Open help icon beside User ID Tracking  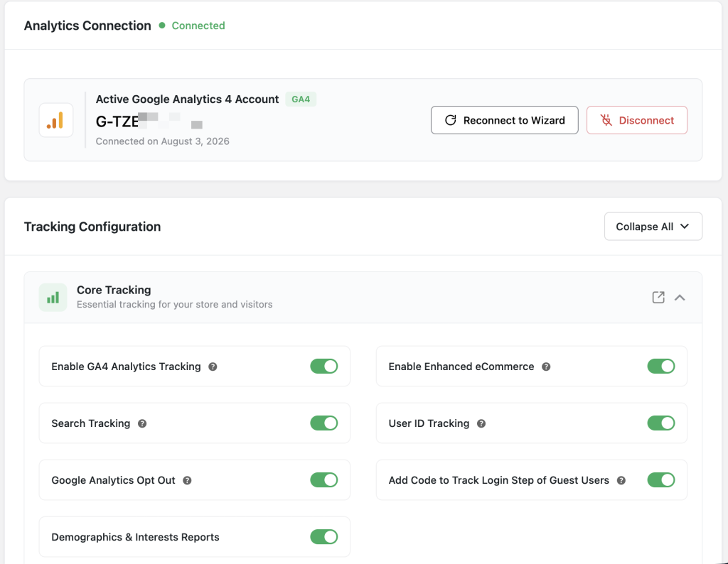[x=481, y=423]
